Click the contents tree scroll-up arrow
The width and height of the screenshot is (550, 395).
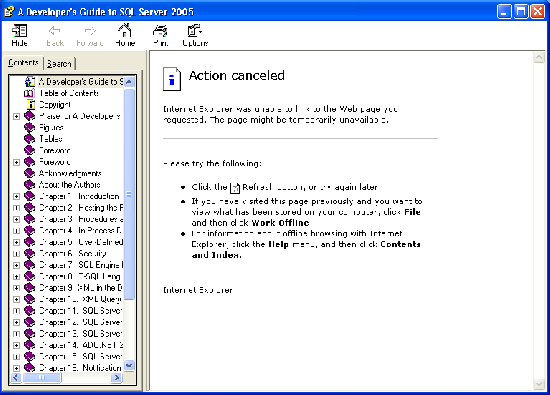coord(129,82)
